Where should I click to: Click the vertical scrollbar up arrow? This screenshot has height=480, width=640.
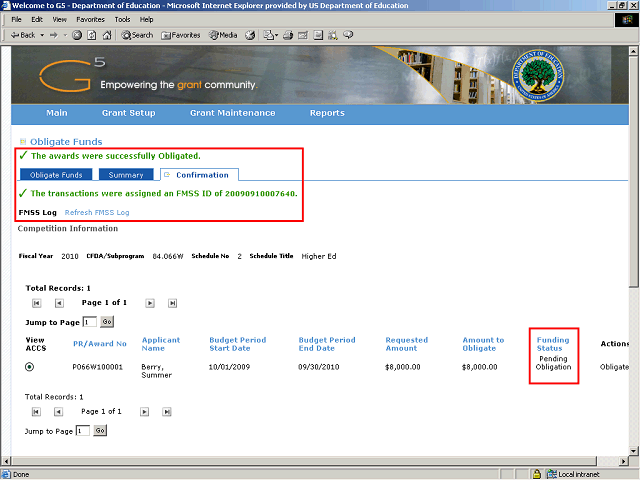pyautogui.click(x=633, y=51)
